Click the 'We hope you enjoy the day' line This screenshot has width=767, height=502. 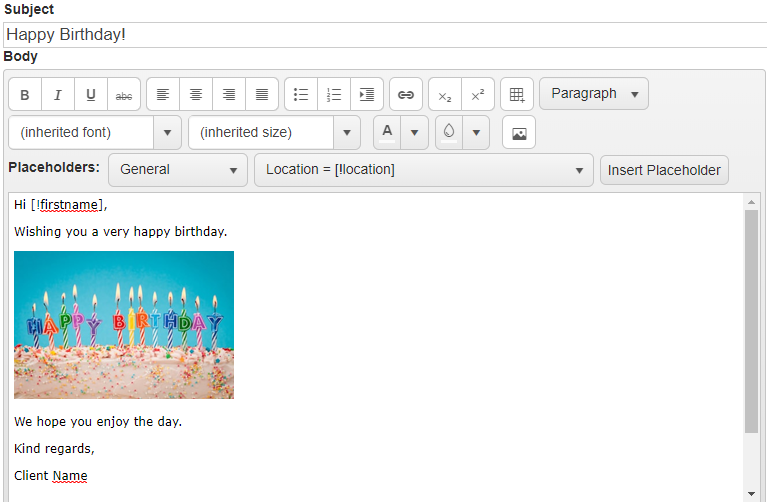pyautogui.click(x=98, y=421)
